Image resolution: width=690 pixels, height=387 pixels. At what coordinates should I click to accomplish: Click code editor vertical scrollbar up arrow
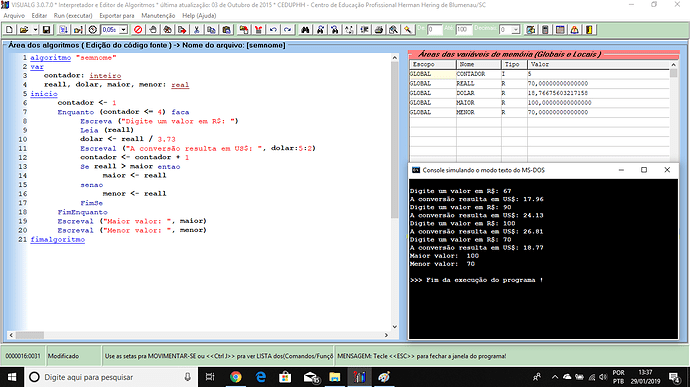coord(394,58)
